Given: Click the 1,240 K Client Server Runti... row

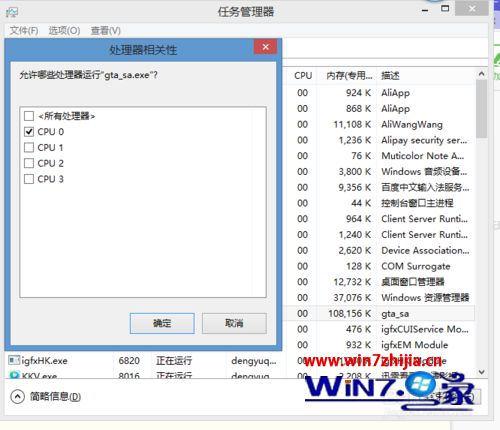Looking at the screenshot, I should (x=380, y=234).
